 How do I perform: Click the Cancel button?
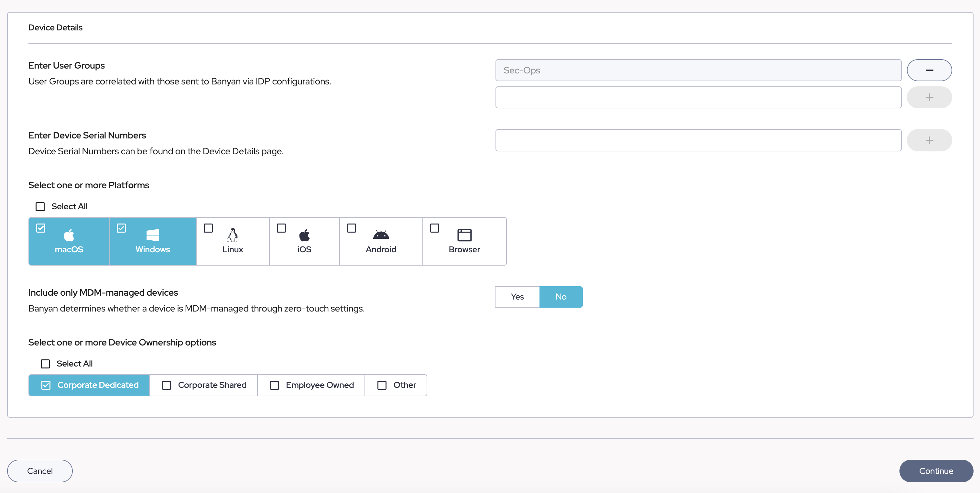click(39, 471)
